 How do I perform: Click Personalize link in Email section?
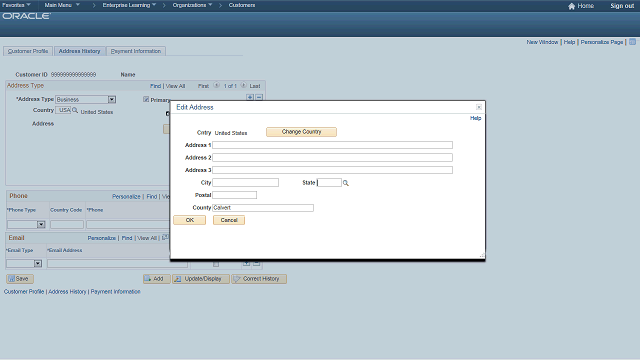tap(102, 238)
